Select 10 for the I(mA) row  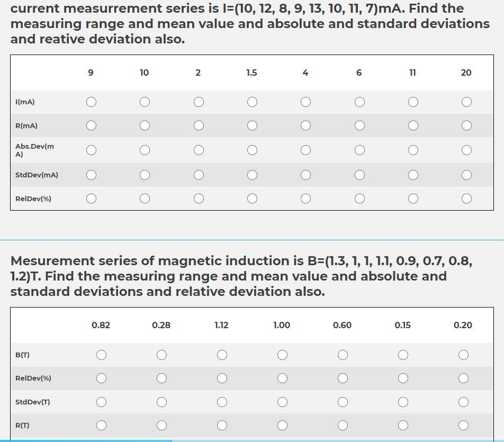click(x=145, y=102)
